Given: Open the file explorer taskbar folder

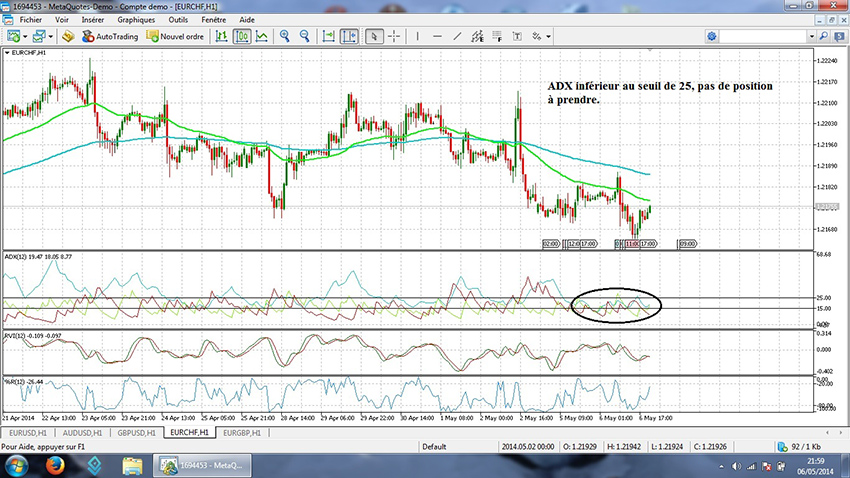Looking at the screenshot, I should click(x=132, y=466).
